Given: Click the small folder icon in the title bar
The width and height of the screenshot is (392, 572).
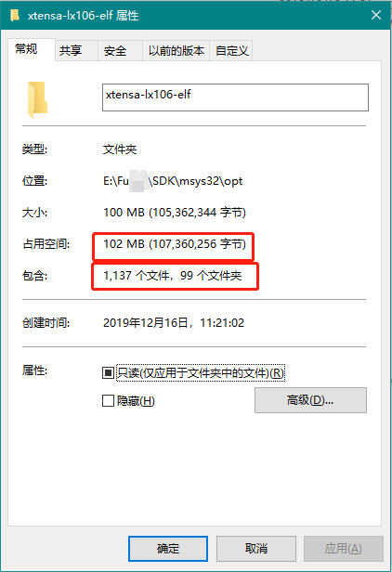Looking at the screenshot, I should tap(15, 15).
